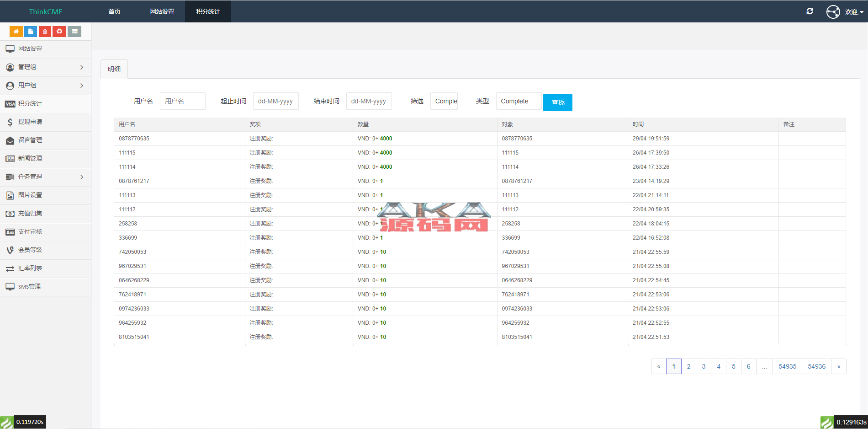868x429 pixels.
Task: Open the 类型 type dropdown
Action: tap(518, 102)
